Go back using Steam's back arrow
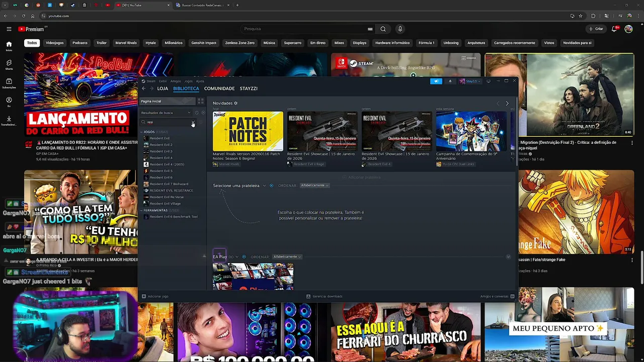 click(x=143, y=88)
